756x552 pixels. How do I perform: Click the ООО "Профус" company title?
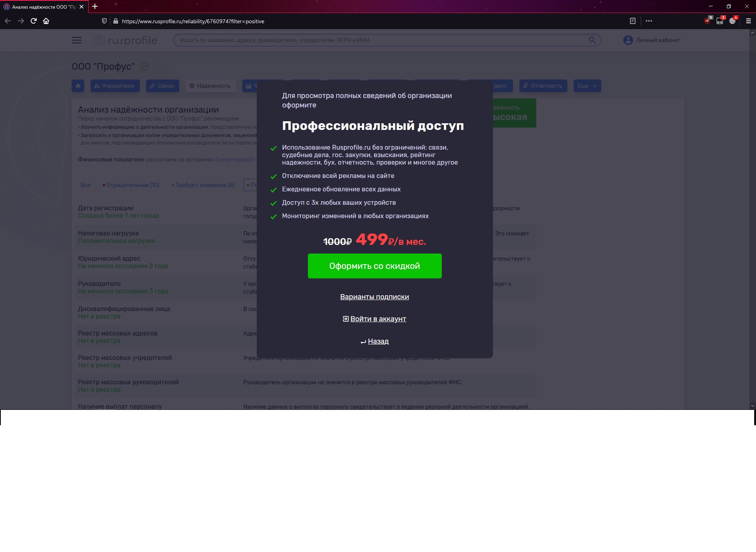[103, 67]
